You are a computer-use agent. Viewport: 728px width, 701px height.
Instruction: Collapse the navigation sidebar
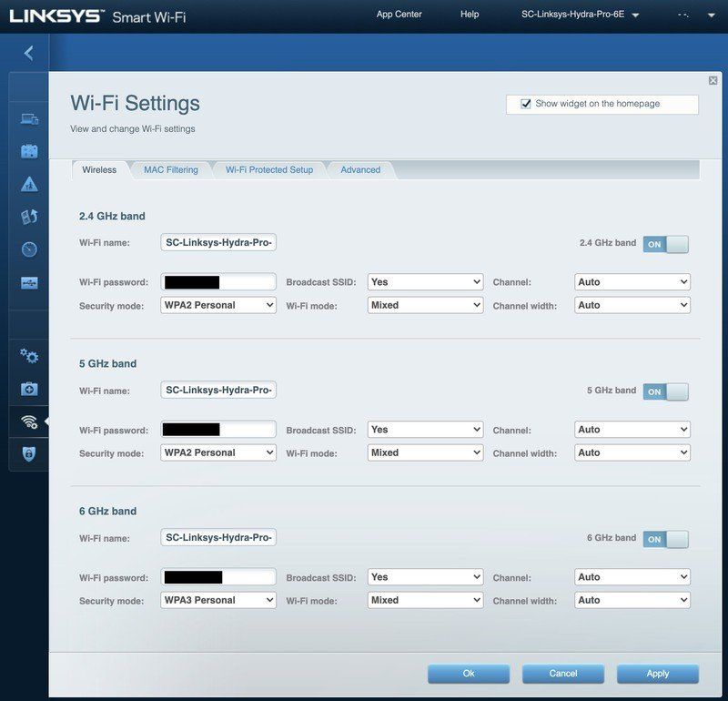click(x=28, y=52)
